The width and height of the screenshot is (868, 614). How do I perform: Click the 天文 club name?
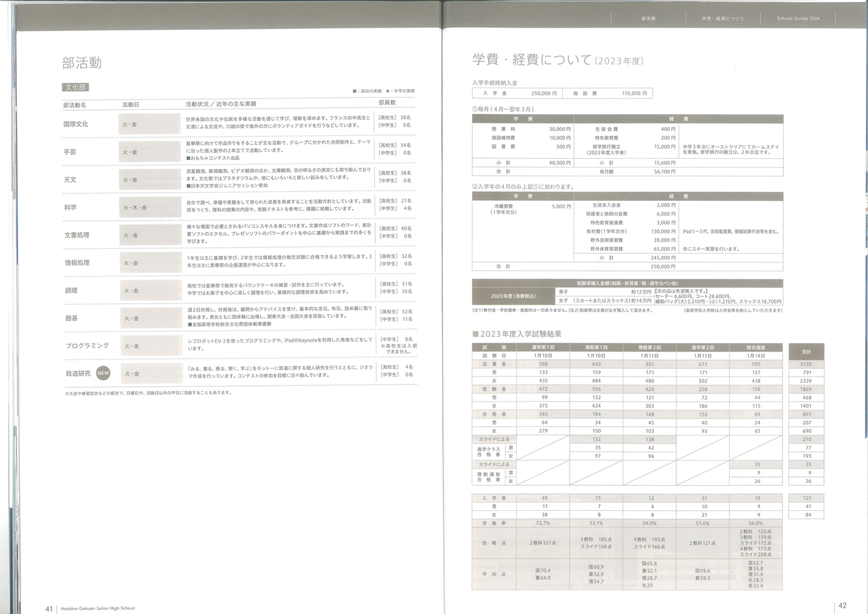[69, 180]
